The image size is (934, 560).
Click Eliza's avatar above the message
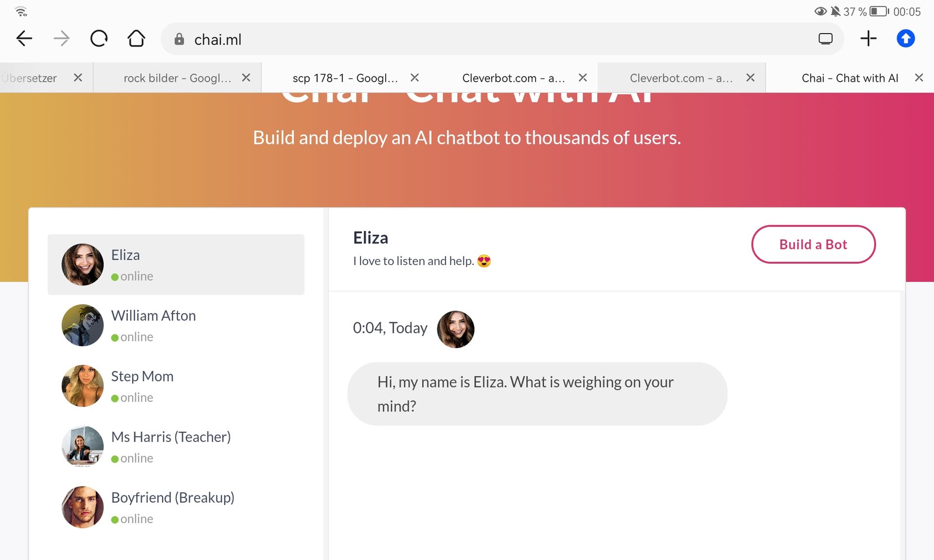(455, 329)
